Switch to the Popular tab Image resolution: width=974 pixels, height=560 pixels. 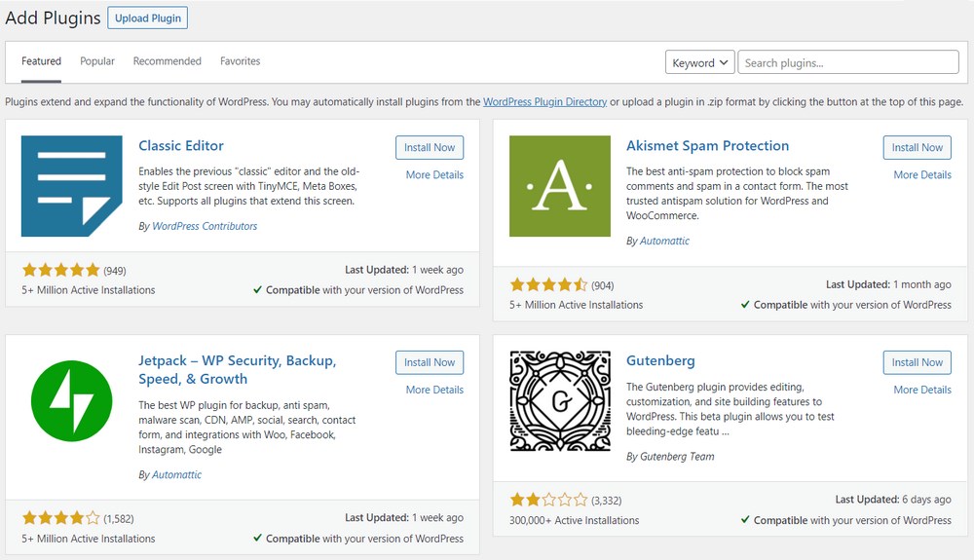(97, 60)
